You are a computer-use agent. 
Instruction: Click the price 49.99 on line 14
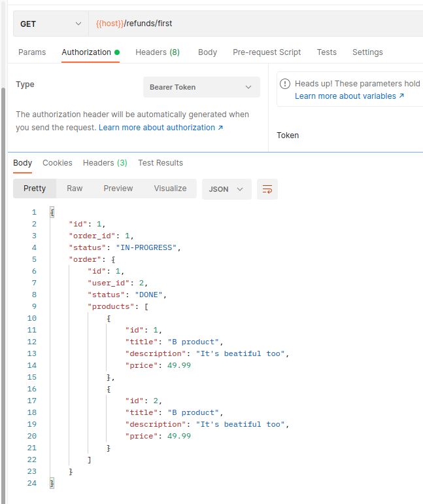(x=179, y=365)
